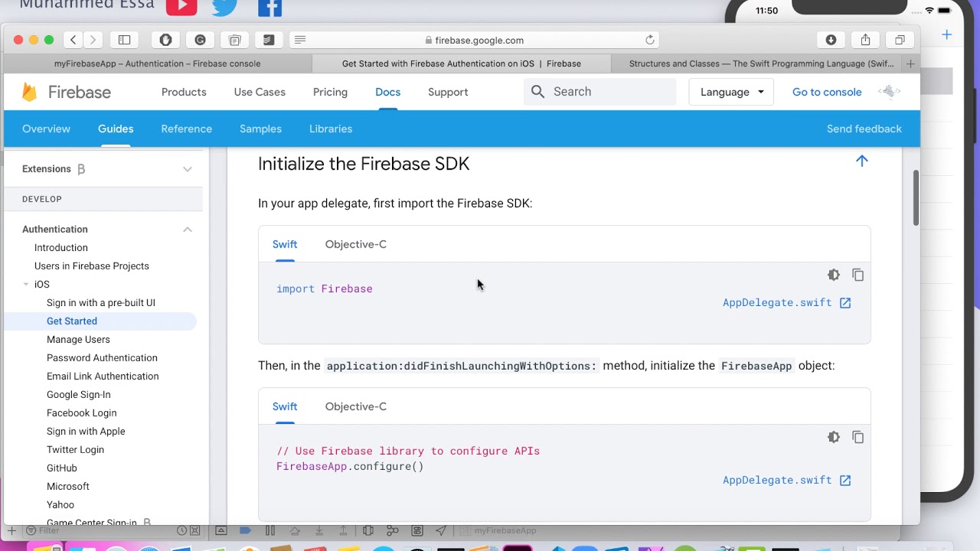The height and width of the screenshot is (551, 980).
Task: Click the Safari share icon
Action: coord(865,40)
